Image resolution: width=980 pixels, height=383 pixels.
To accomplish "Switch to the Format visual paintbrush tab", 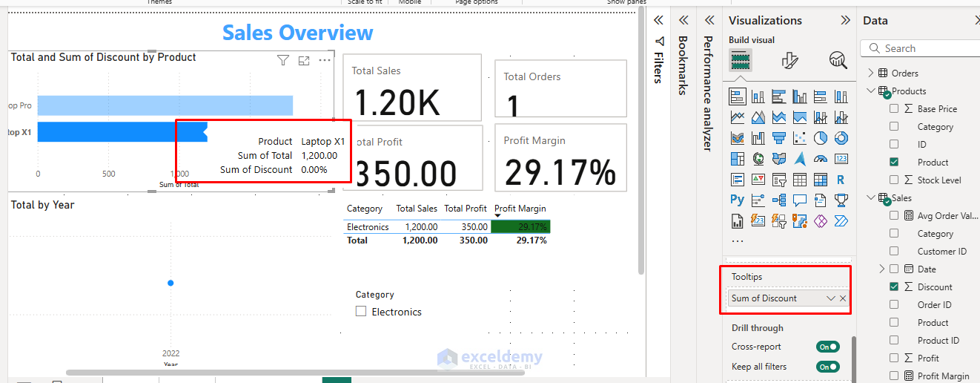I will pos(789,60).
